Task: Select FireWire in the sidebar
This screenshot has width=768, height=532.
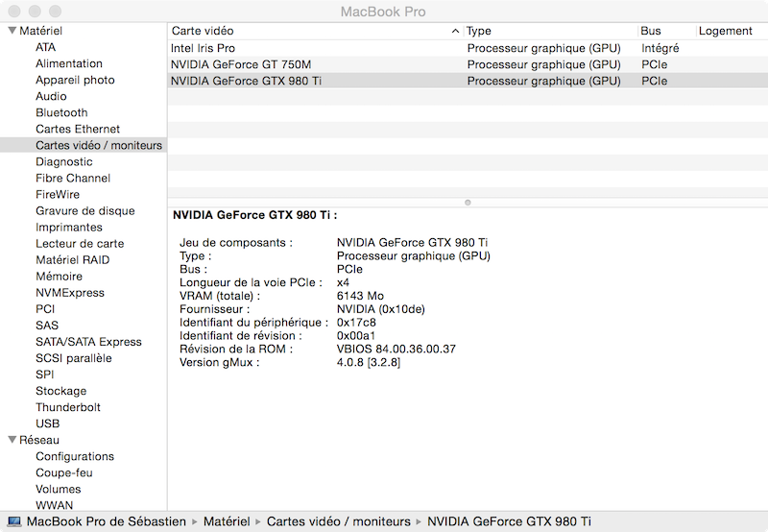Action: pyautogui.click(x=58, y=195)
